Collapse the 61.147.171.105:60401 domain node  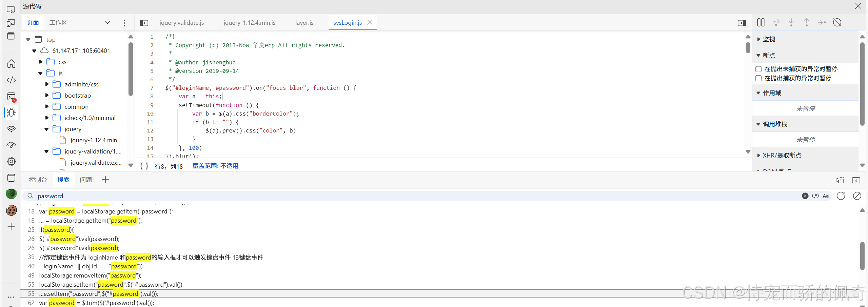click(34, 51)
